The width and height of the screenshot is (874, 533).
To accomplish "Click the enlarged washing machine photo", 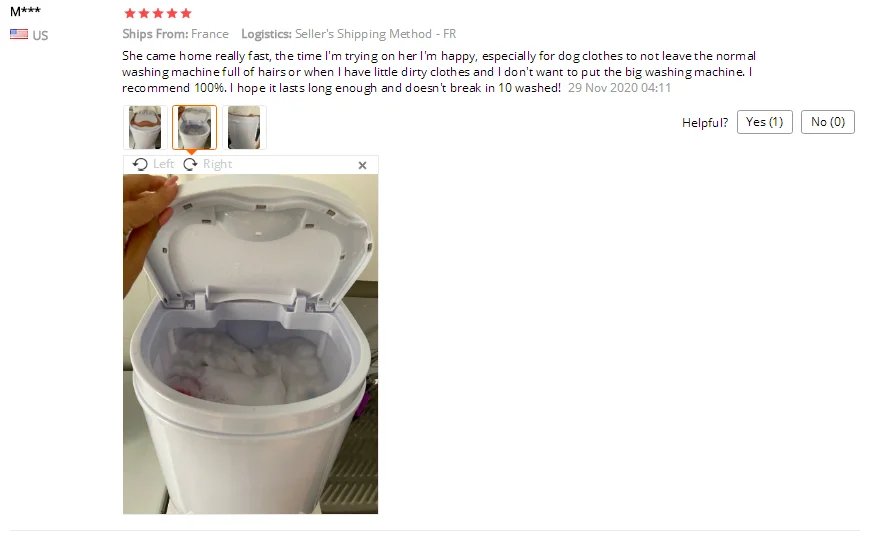I will click(250, 344).
